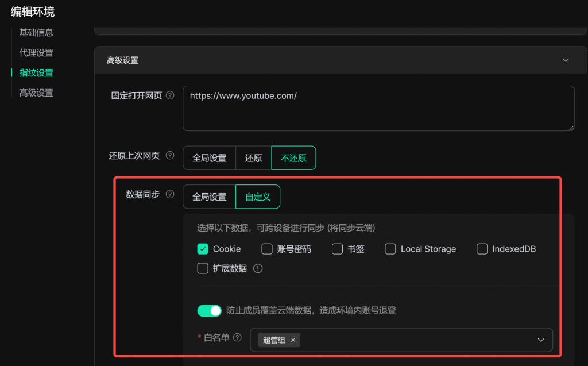588x366 pixels.
Task: Enable Local Storage sync checkbox
Action: (x=390, y=249)
